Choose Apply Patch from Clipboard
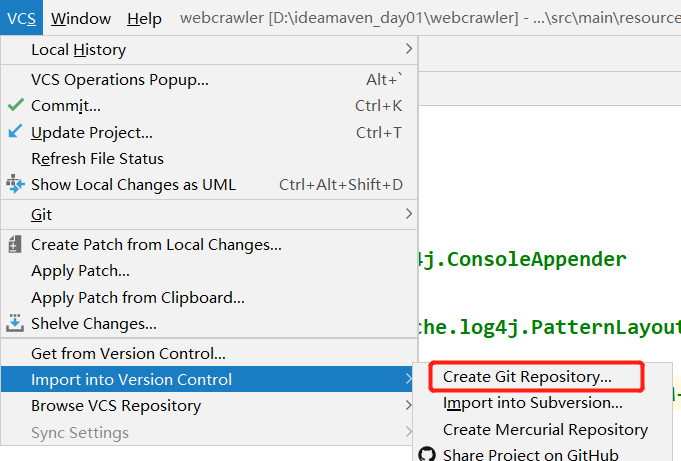The height and width of the screenshot is (461, 681). coord(138,297)
